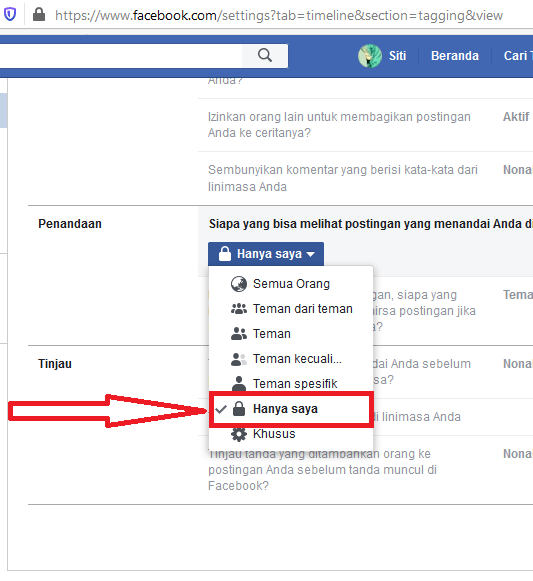Image resolution: width=533 pixels, height=581 pixels.
Task: Click the Facebook search magnifier button
Action: click(265, 56)
